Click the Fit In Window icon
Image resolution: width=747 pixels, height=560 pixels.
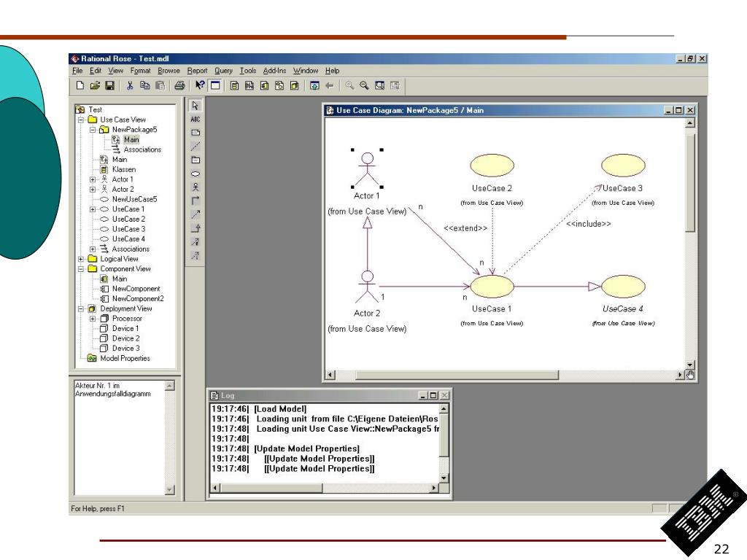pyautogui.click(x=379, y=85)
